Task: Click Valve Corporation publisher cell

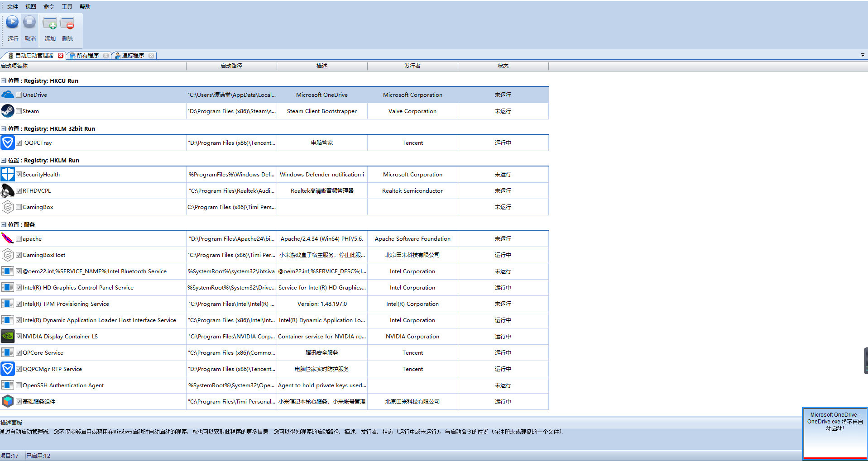Action: (x=412, y=111)
